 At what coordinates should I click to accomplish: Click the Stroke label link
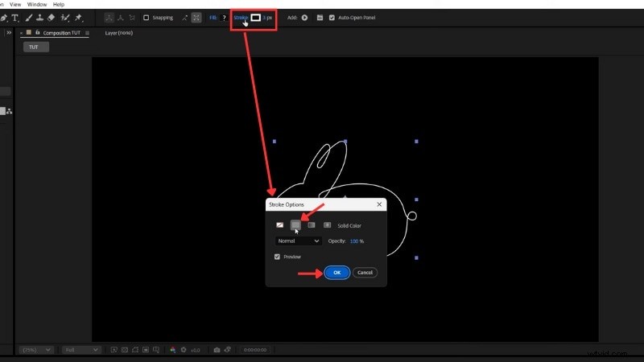pyautogui.click(x=241, y=18)
